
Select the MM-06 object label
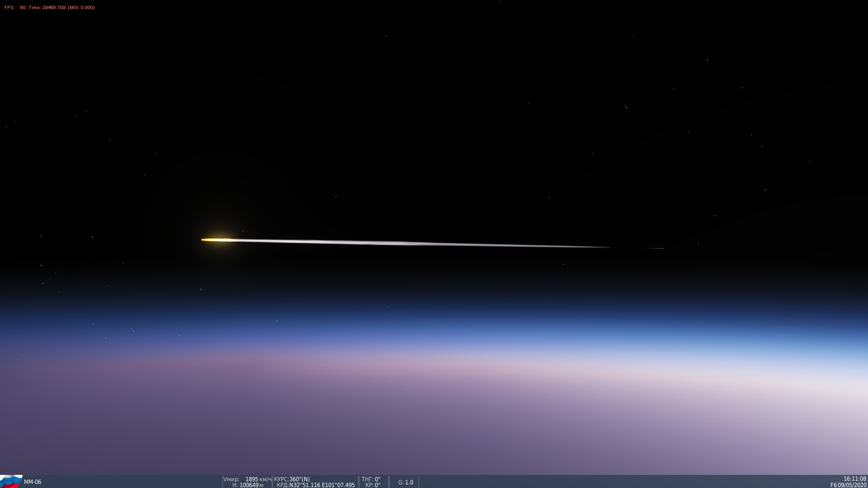33,482
